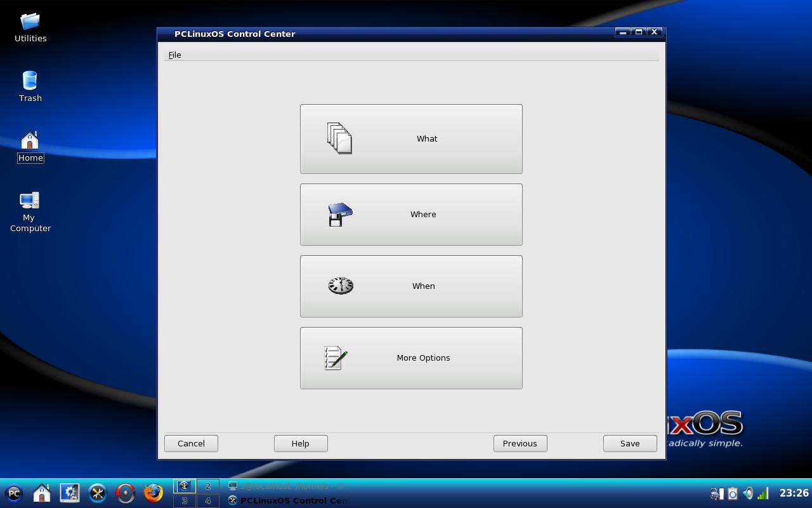812x508 pixels.
Task: Save the backup configuration
Action: (630, 443)
